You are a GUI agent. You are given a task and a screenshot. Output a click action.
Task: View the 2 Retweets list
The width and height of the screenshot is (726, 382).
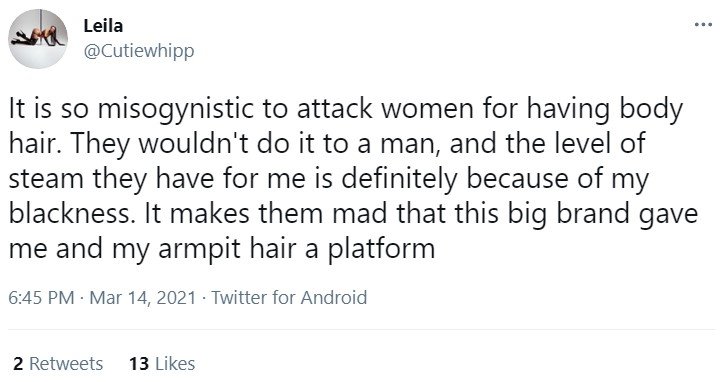click(58, 363)
